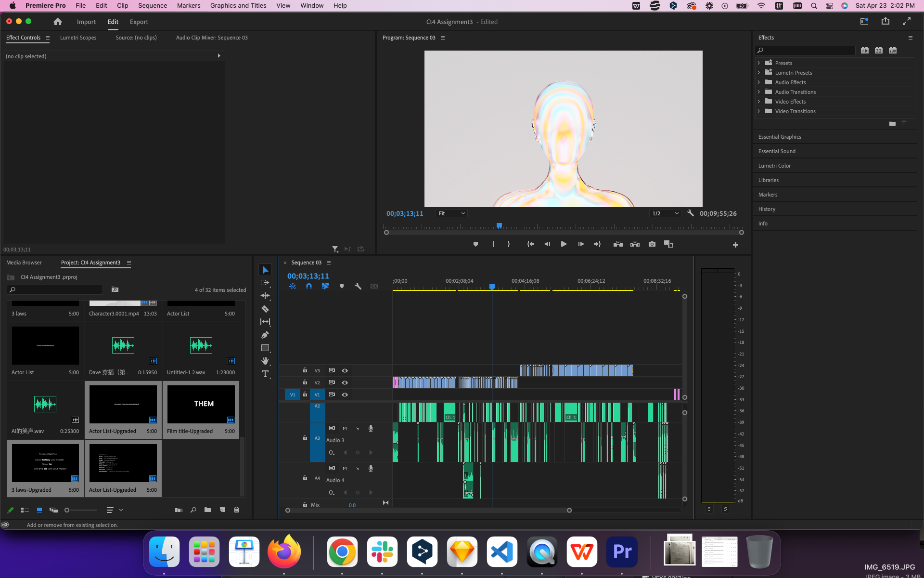Open the Fit zoom level dropdown
924x578 pixels.
451,213
